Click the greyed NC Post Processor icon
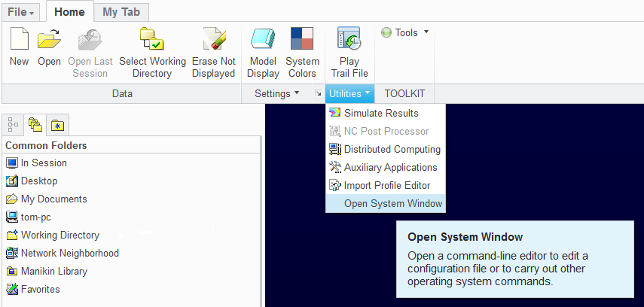The width and height of the screenshot is (644, 307). click(335, 132)
